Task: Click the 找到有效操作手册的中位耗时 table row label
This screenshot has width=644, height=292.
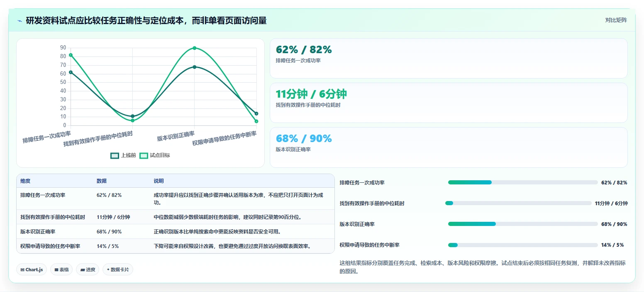Action: coord(53,217)
